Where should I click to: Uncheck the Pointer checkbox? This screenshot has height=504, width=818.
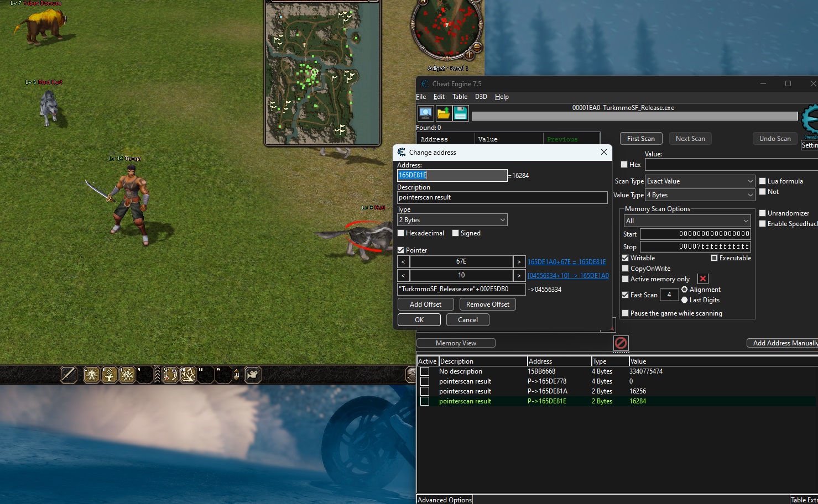[401, 250]
